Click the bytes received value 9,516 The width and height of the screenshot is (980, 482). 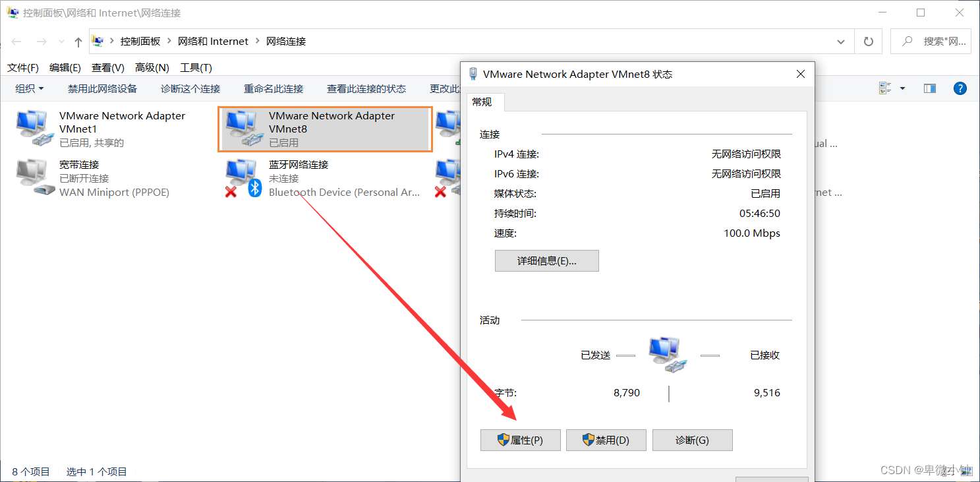[x=767, y=392]
